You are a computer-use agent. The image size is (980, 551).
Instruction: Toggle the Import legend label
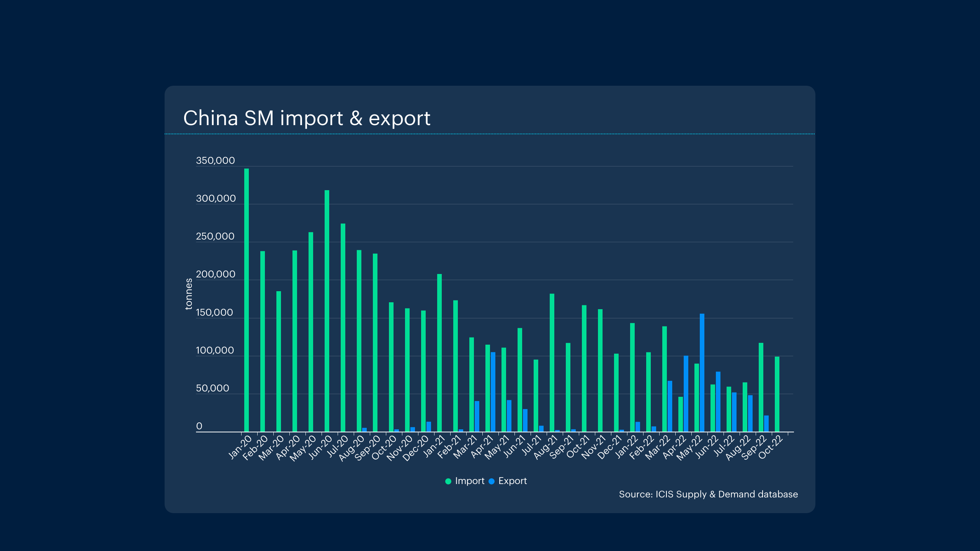tap(469, 481)
